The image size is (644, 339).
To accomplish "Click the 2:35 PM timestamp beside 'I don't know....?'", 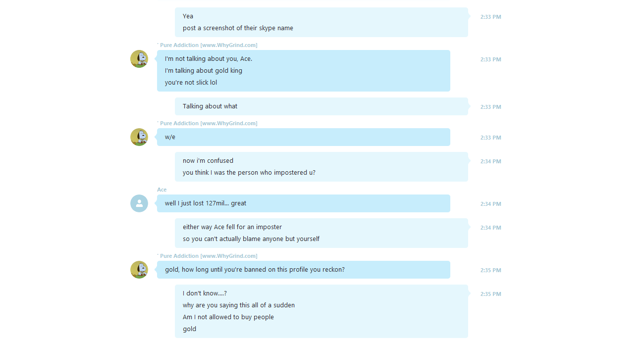I will (490, 294).
